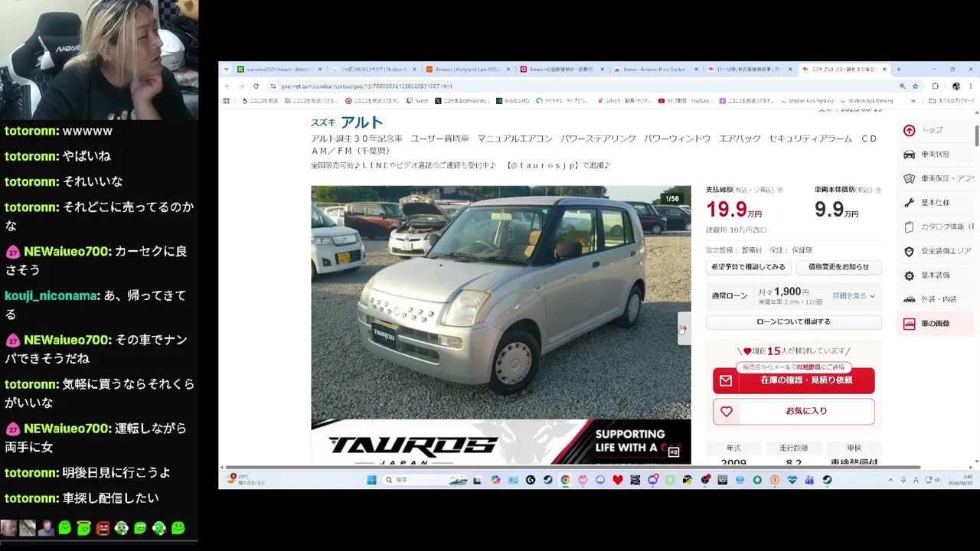The image size is (980, 551).
Task: Switch to the シュボンKICKランキング tab
Action: [374, 69]
